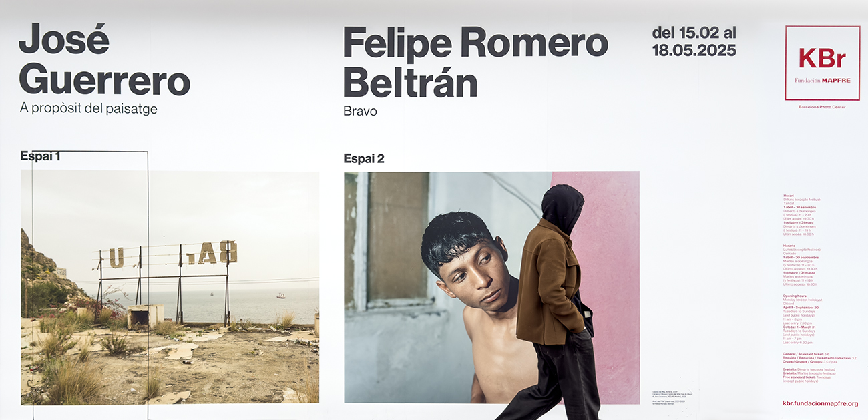
Task: Click the Horari Catalan hours heading
Action: pos(789,196)
